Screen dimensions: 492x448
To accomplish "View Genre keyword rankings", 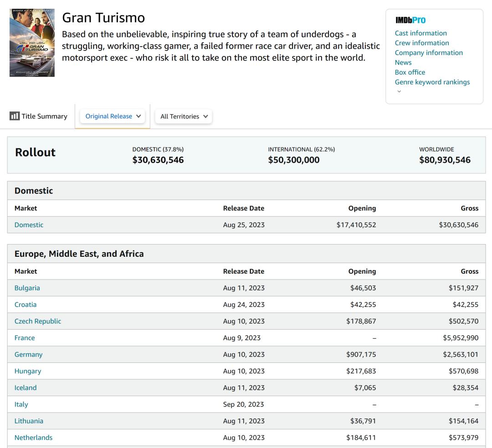I will pyautogui.click(x=432, y=82).
